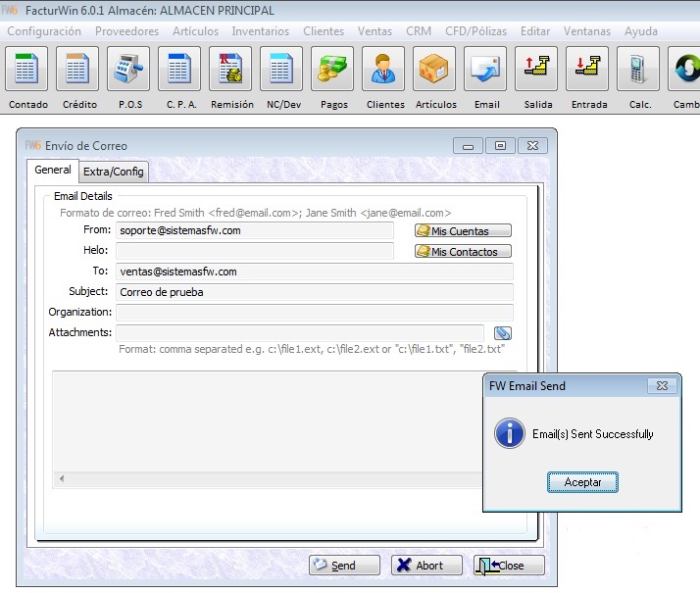
Task: Launch the Calc. calculator icon
Action: (x=638, y=69)
